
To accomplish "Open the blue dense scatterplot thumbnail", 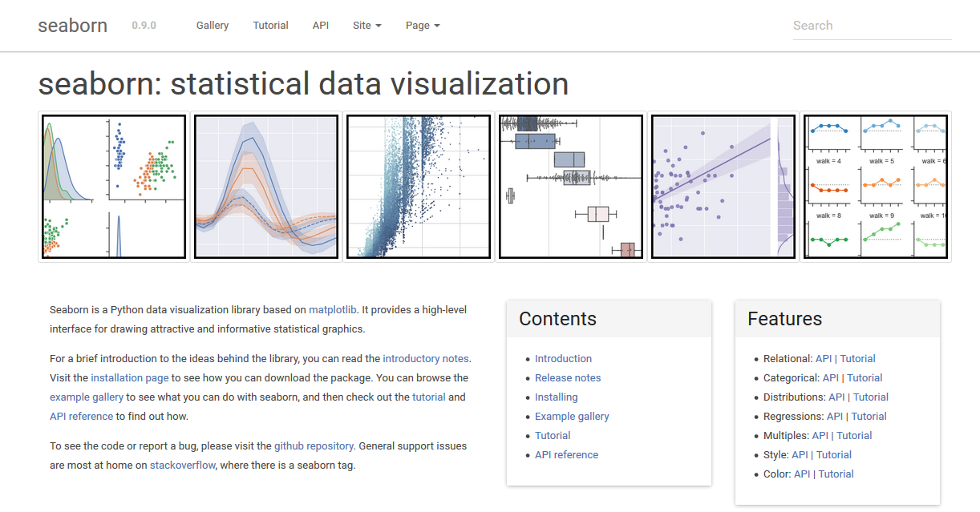I will pos(419,187).
